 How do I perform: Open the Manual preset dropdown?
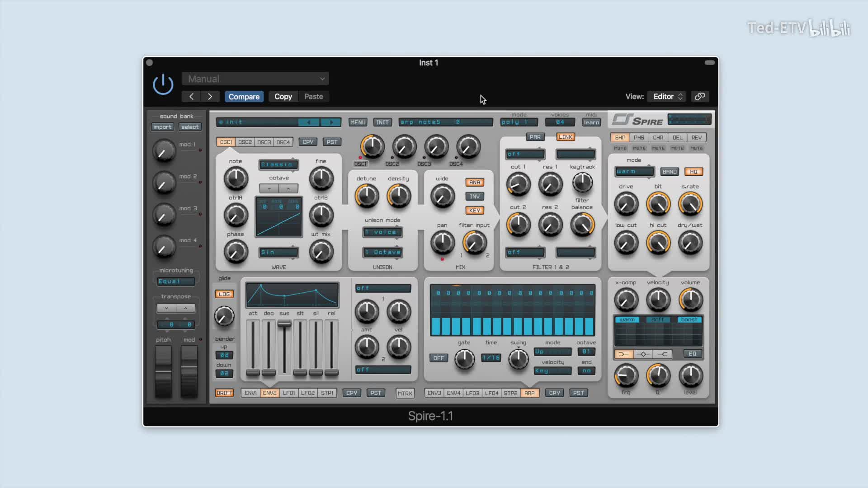(255, 79)
